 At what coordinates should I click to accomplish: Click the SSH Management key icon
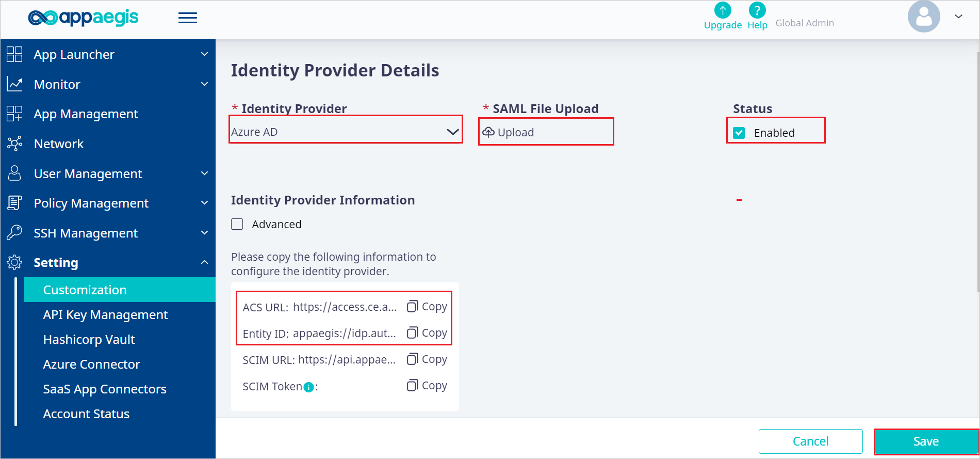pos(15,232)
